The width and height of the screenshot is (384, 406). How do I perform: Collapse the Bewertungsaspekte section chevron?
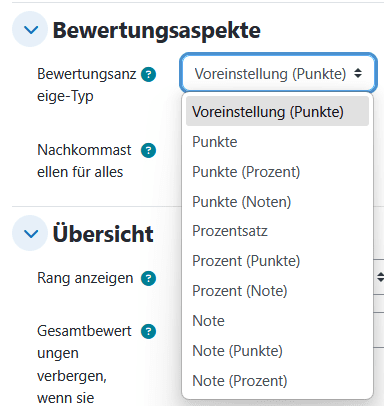[x=30, y=30]
